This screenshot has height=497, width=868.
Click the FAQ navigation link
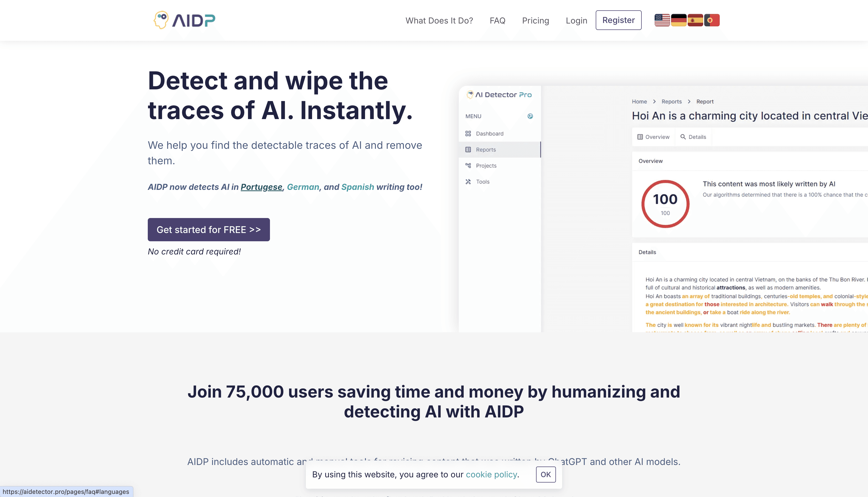tap(497, 20)
